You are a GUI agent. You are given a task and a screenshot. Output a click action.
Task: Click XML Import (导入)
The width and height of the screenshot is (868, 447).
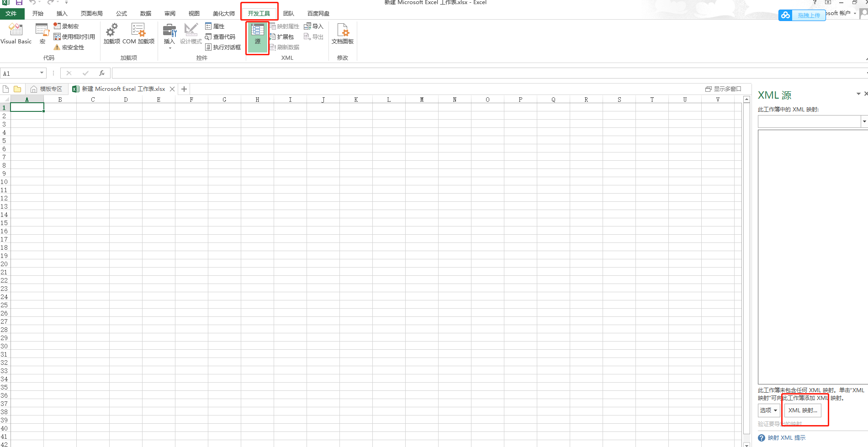pyautogui.click(x=313, y=26)
